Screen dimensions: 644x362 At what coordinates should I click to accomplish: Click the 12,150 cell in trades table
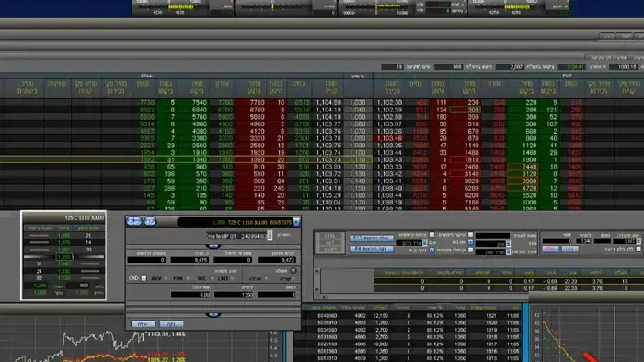tap(381, 316)
